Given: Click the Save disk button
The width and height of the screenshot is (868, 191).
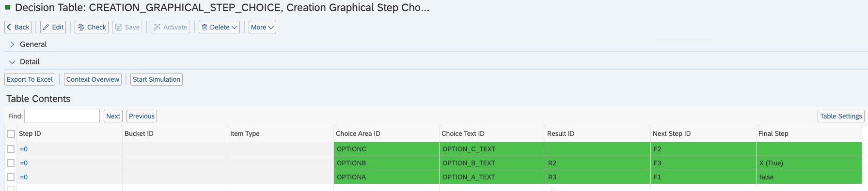Looking at the screenshot, I should pyautogui.click(x=127, y=27).
